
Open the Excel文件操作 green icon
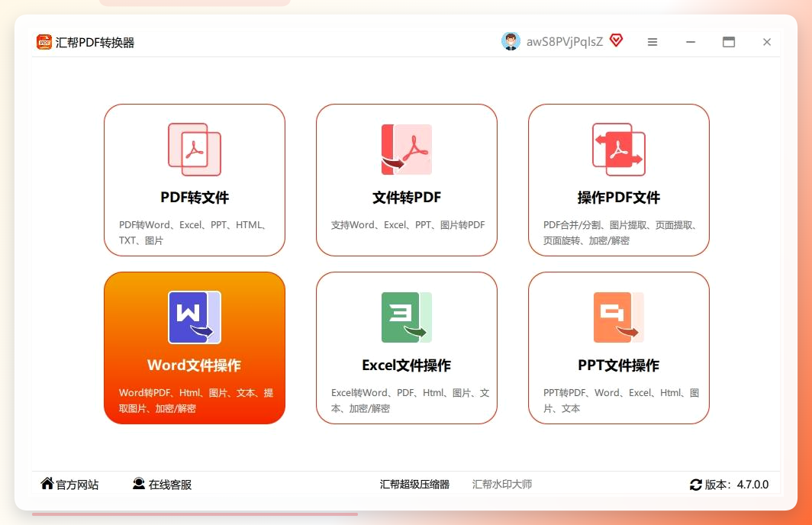407,317
